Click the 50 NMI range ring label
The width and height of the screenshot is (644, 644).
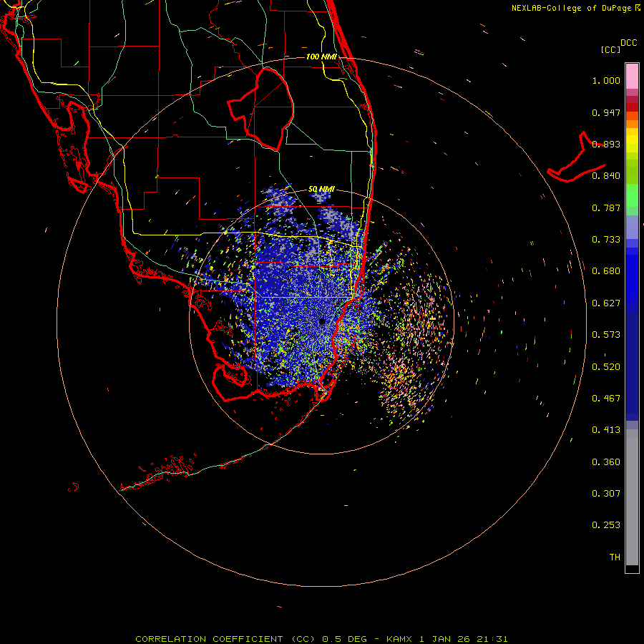click(321, 189)
